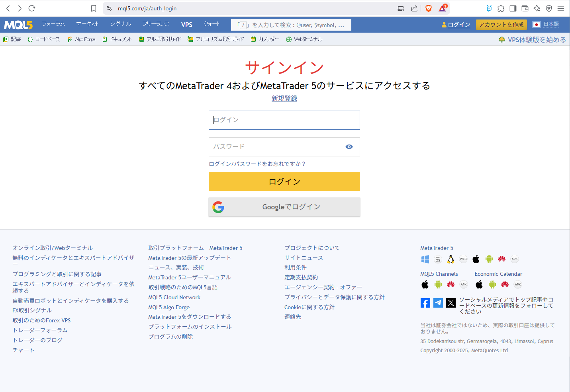Open the MetaTrader 5 WEB icon
Screen dimensions: 570x392
pyautogui.click(x=463, y=259)
